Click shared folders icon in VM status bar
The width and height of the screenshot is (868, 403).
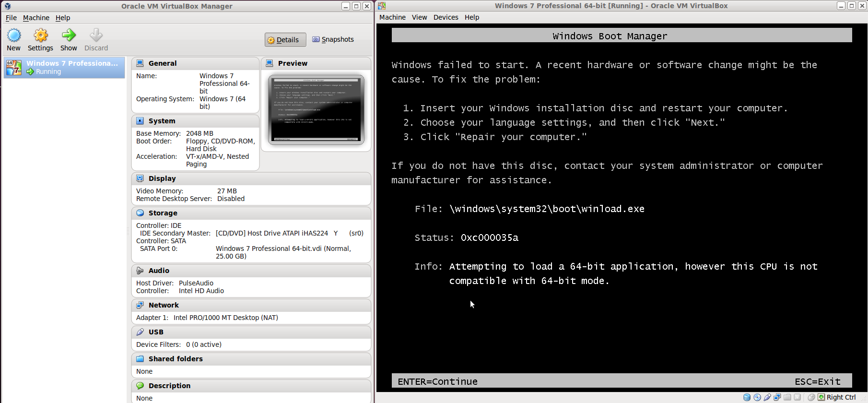click(x=787, y=397)
